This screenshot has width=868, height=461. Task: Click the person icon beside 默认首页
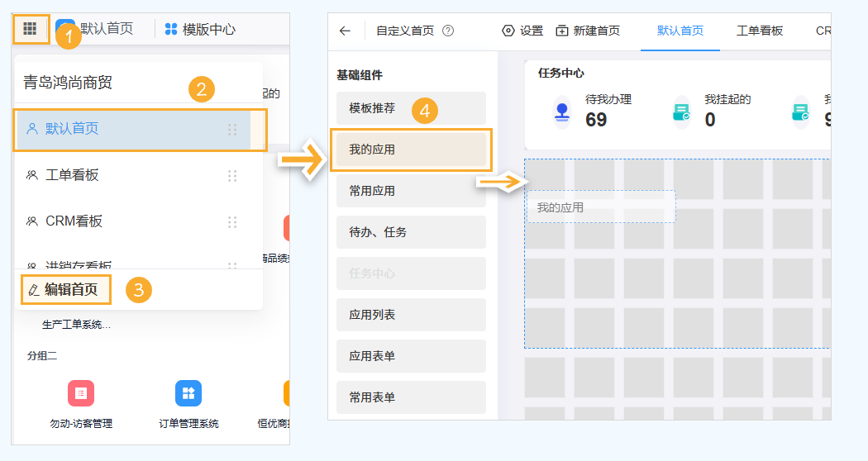tap(32, 129)
